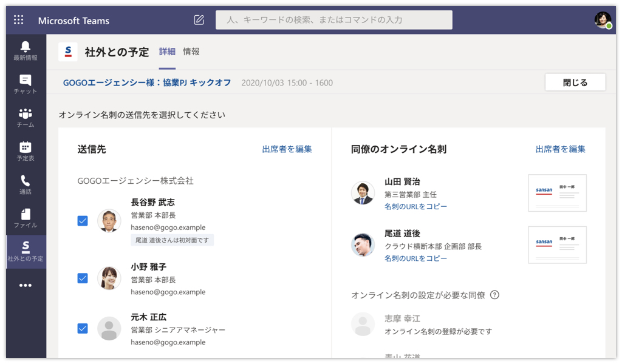Open 尾道 道後's business card thumbnail
Image resolution: width=622 pixels, height=364 pixels.
[x=558, y=244]
